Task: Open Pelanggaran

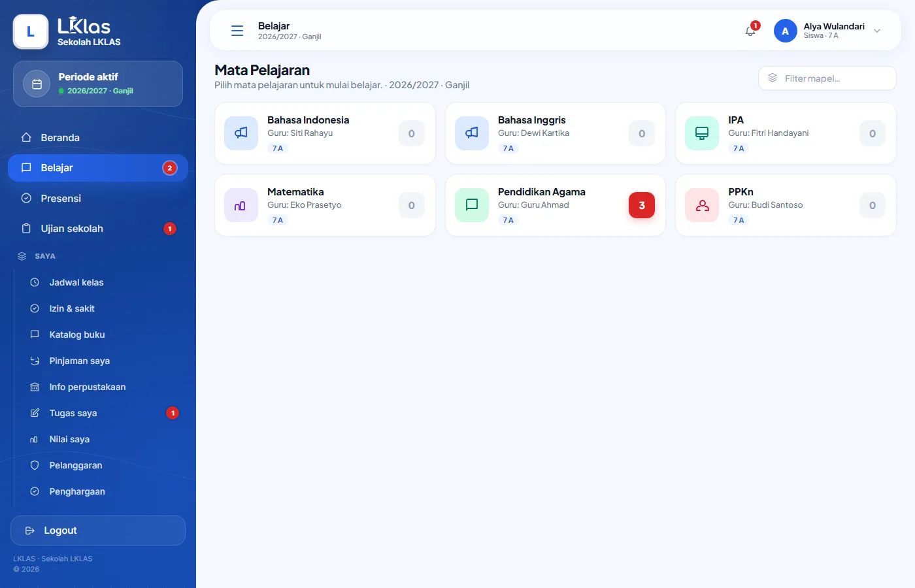Action: coord(105,465)
